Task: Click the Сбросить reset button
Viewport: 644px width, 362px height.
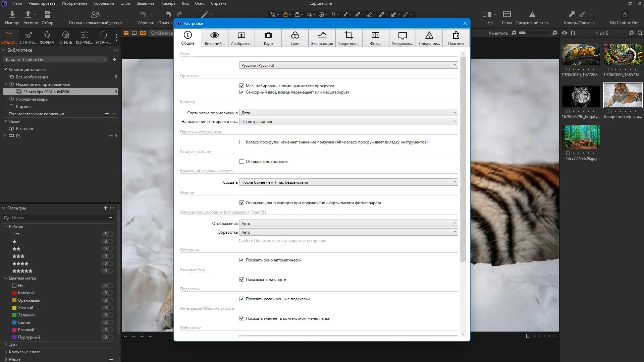Action: tap(144, 14)
